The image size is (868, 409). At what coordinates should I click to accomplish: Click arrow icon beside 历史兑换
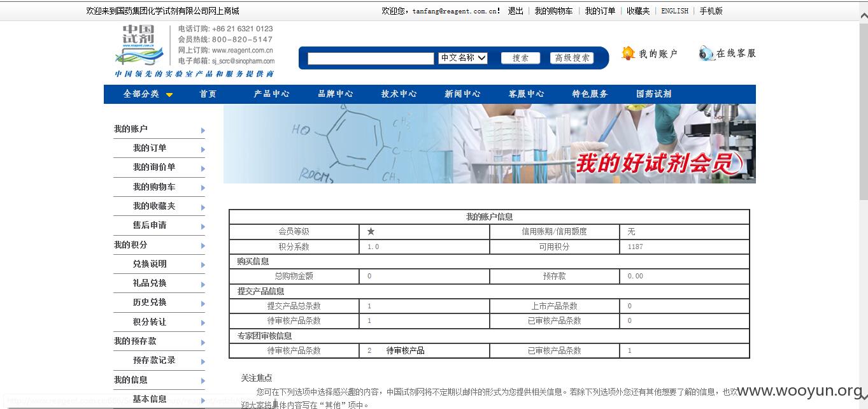coord(203,304)
